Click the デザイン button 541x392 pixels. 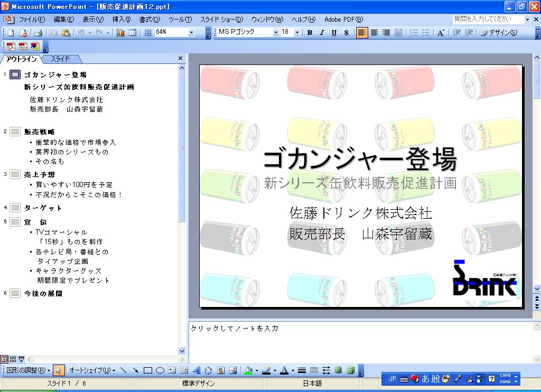(x=498, y=33)
